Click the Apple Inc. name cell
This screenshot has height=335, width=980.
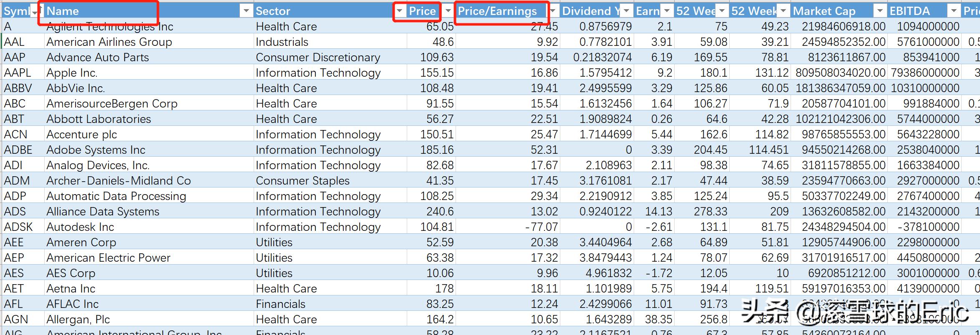pos(72,73)
